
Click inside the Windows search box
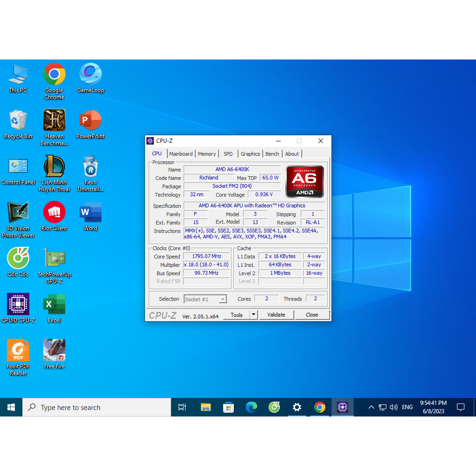(x=97, y=407)
